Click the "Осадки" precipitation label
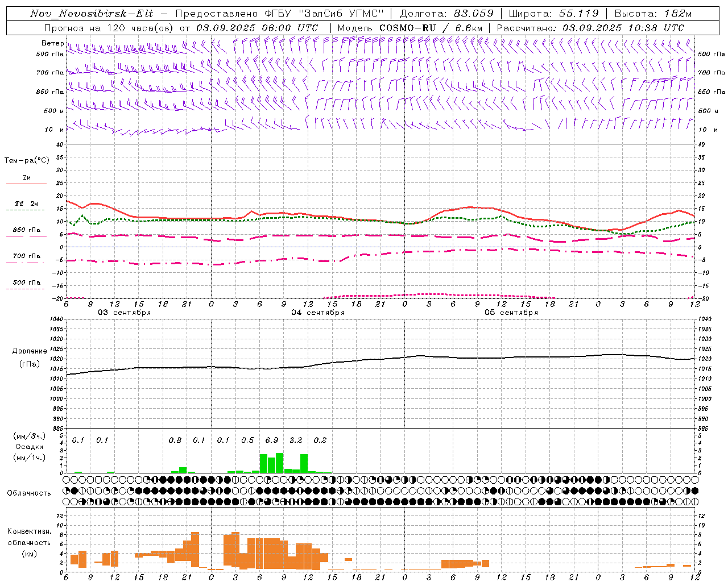 (30, 447)
